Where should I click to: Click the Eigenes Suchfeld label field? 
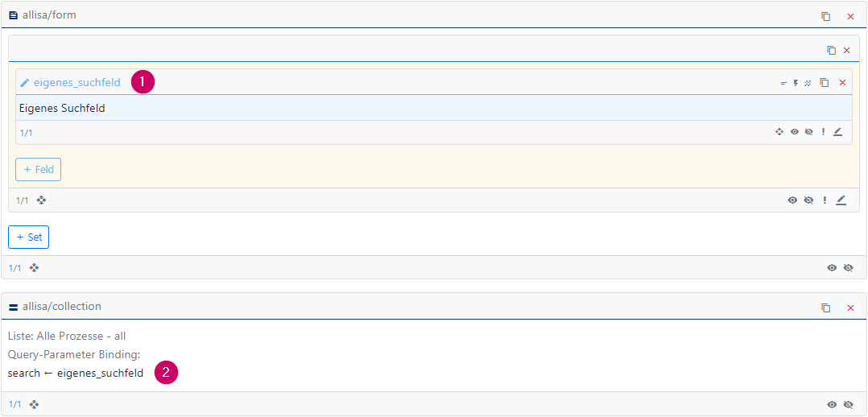click(433, 108)
